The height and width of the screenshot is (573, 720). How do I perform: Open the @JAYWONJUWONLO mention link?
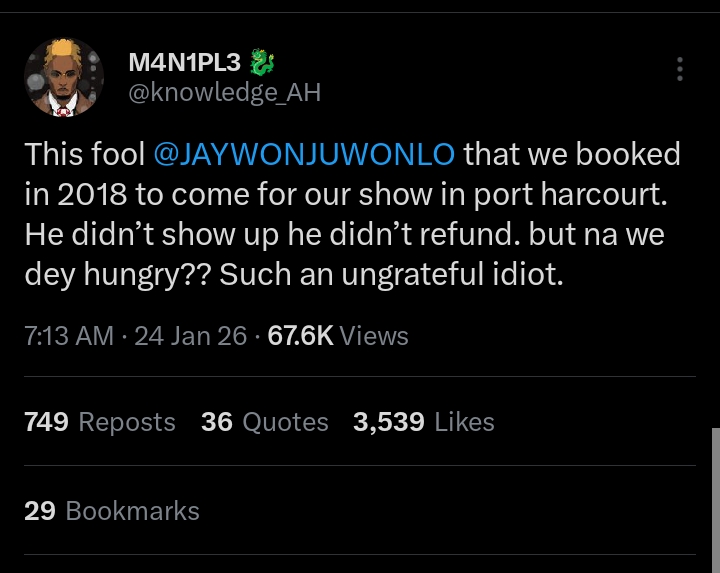[303, 154]
